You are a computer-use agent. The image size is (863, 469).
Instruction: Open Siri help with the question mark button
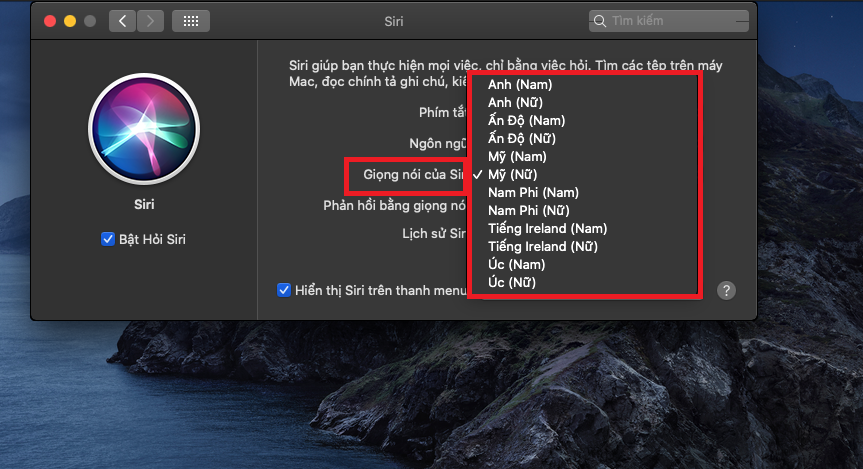[x=726, y=290]
